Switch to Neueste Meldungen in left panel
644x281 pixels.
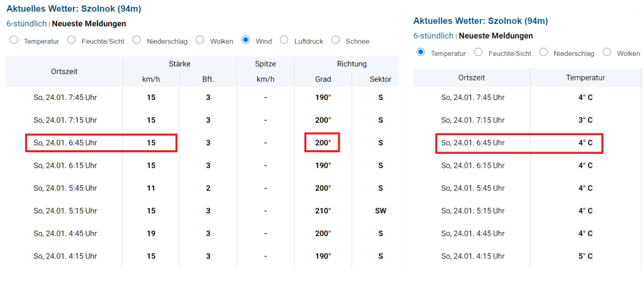coord(89,24)
